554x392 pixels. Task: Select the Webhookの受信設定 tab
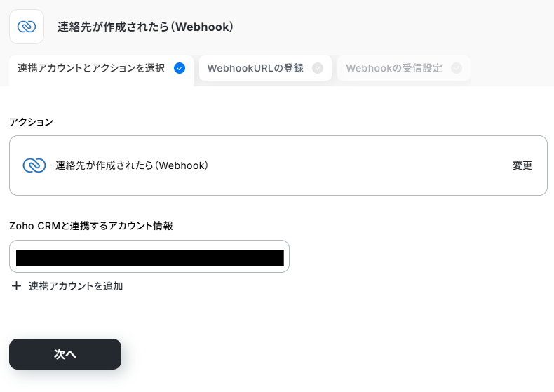click(404, 68)
